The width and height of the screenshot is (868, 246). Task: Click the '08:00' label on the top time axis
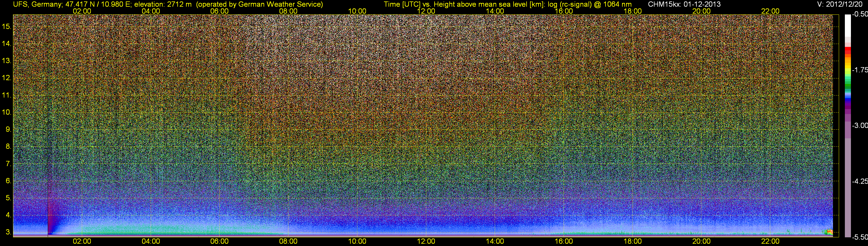pyautogui.click(x=288, y=11)
